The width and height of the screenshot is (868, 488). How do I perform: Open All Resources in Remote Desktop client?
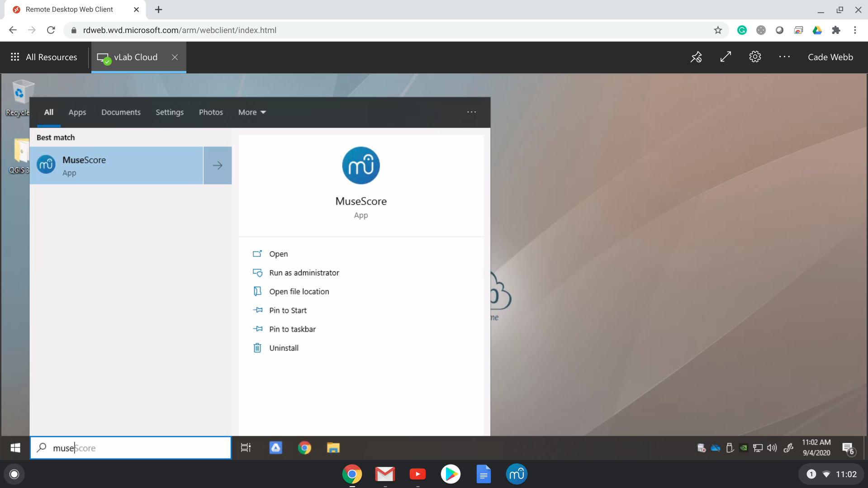click(x=44, y=57)
